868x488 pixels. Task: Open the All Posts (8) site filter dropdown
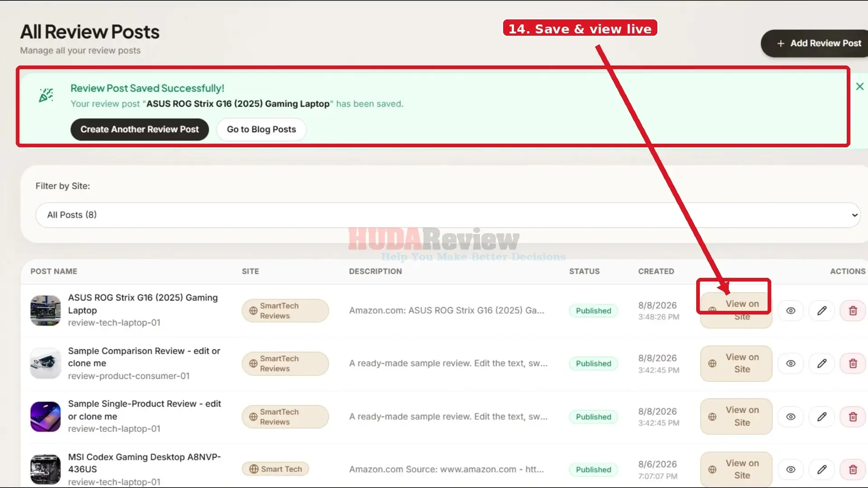pyautogui.click(x=448, y=215)
